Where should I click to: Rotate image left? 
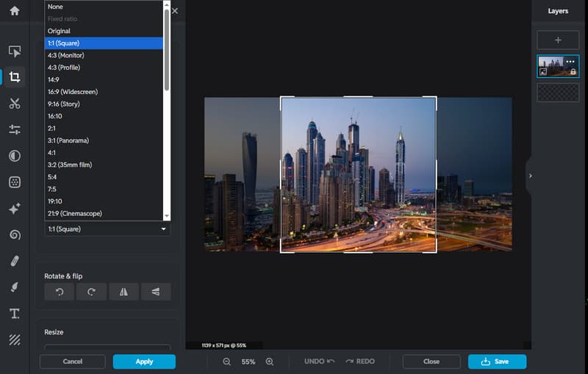tap(60, 292)
